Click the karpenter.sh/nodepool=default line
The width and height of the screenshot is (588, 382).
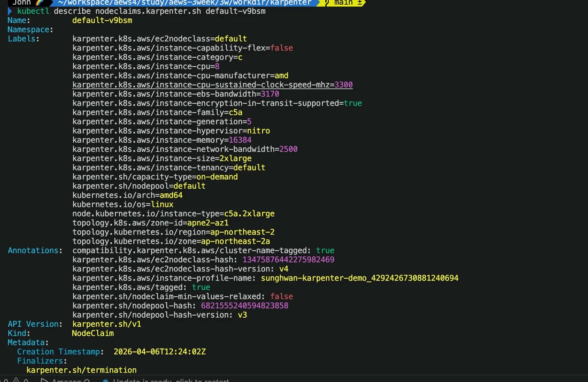(139, 186)
